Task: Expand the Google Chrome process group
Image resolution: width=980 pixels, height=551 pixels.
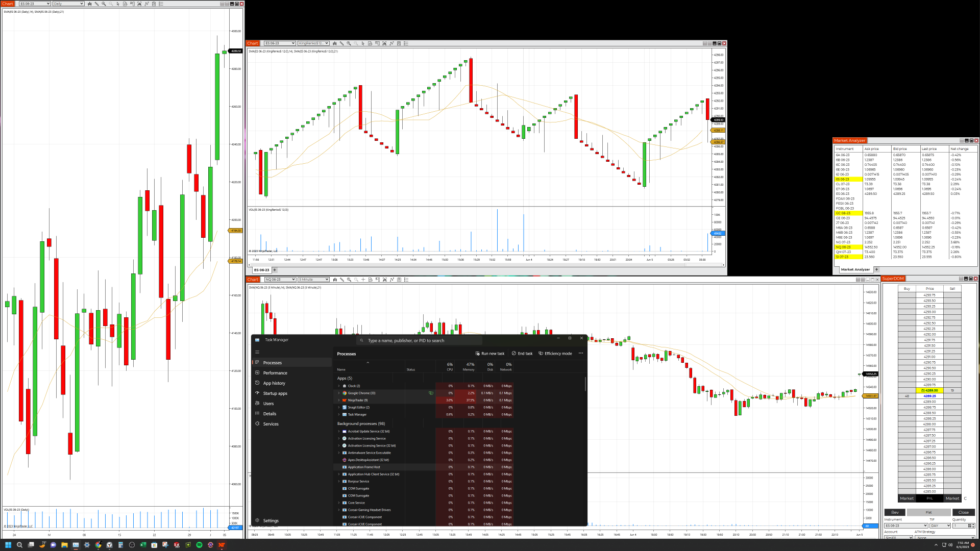Action: (x=338, y=393)
